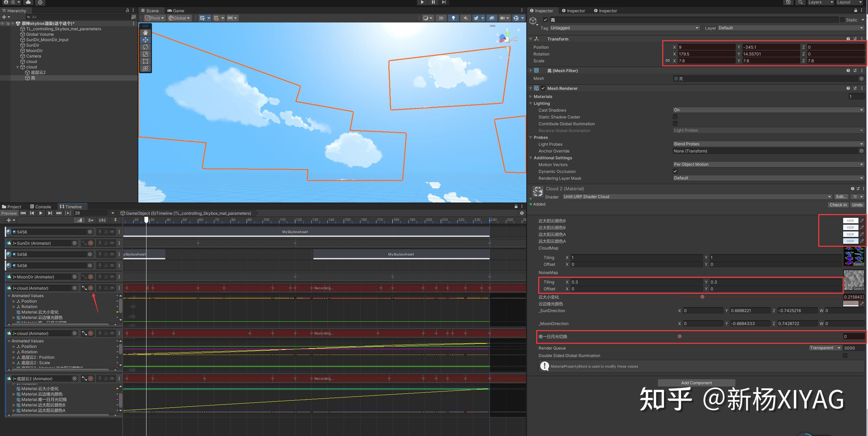Select the Rotate tool in Scene overlay
Viewport: 868px width, 436px height.
click(145, 47)
